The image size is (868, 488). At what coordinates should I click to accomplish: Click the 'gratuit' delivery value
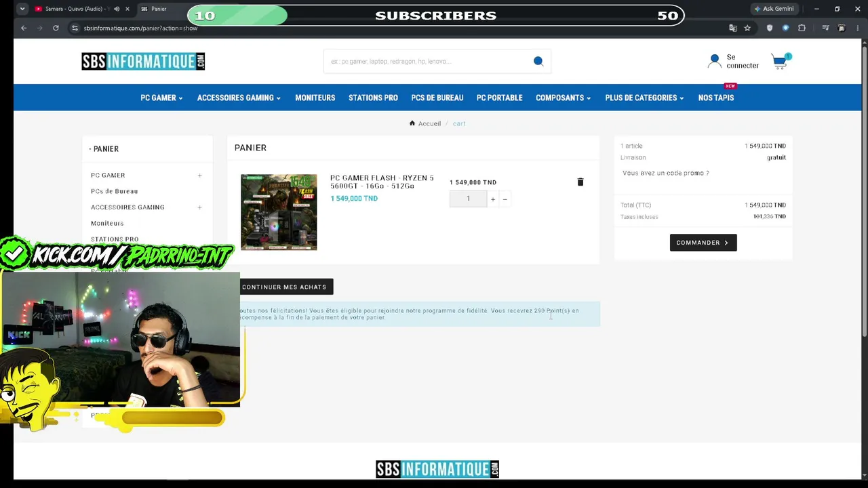(776, 157)
